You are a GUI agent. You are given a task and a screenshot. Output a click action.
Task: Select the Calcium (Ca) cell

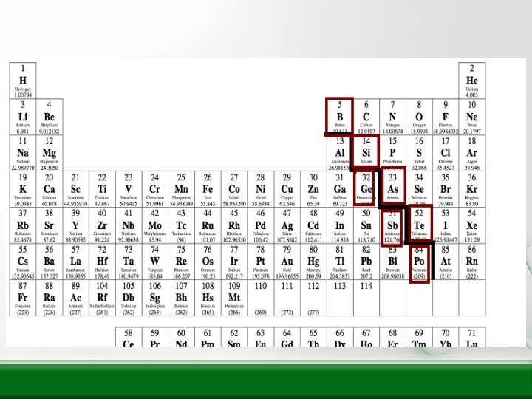pos(50,189)
